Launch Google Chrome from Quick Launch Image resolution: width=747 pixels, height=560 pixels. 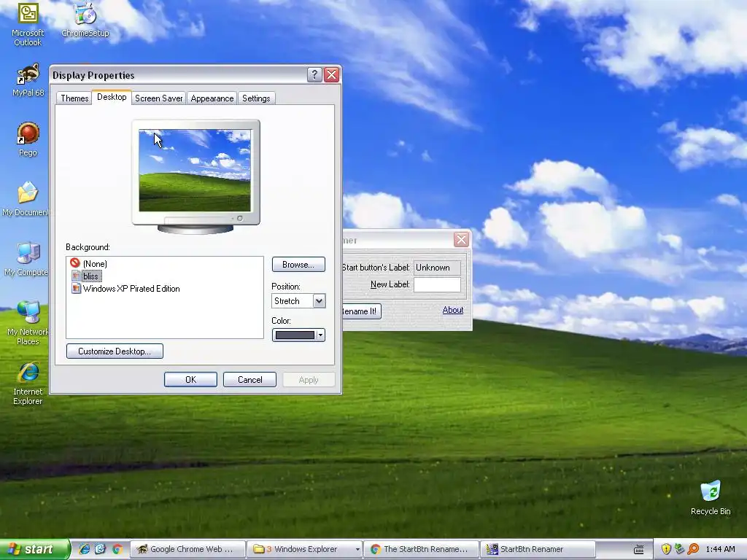point(117,549)
